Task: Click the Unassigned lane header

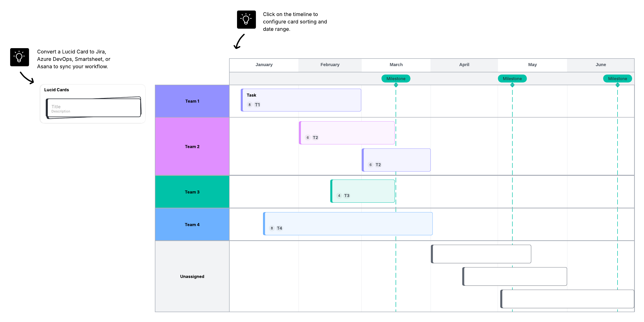Action: pos(192,276)
